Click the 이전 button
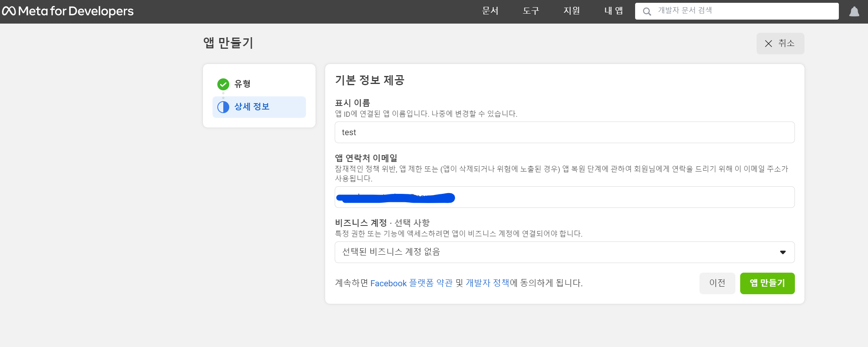Image resolution: width=868 pixels, height=347 pixels. tap(717, 283)
